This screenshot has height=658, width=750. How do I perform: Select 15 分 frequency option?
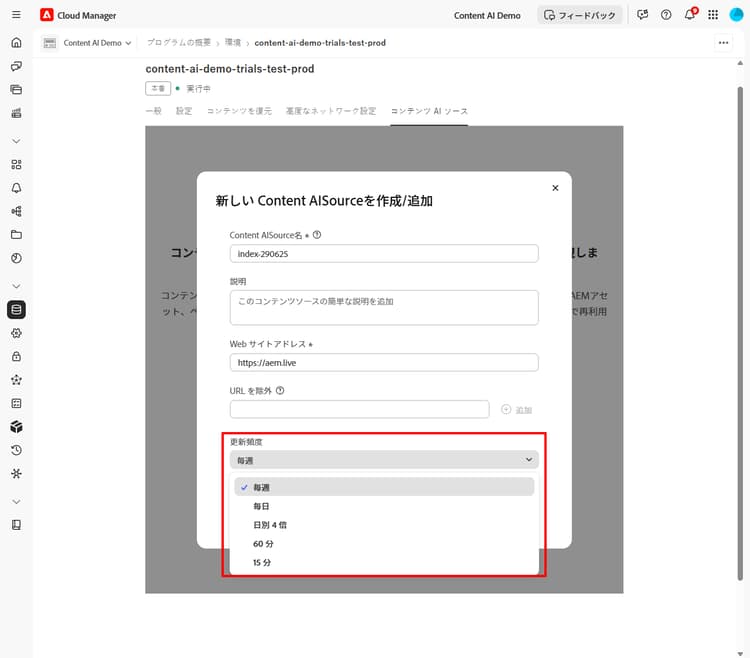click(384, 562)
